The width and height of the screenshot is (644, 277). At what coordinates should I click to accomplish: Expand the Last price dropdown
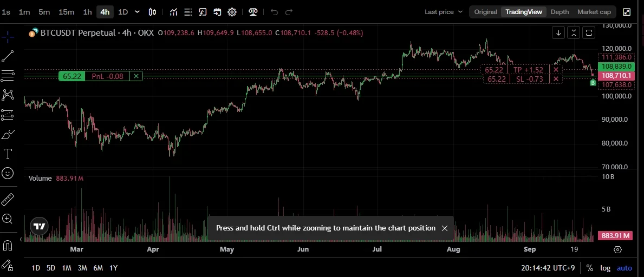click(444, 12)
